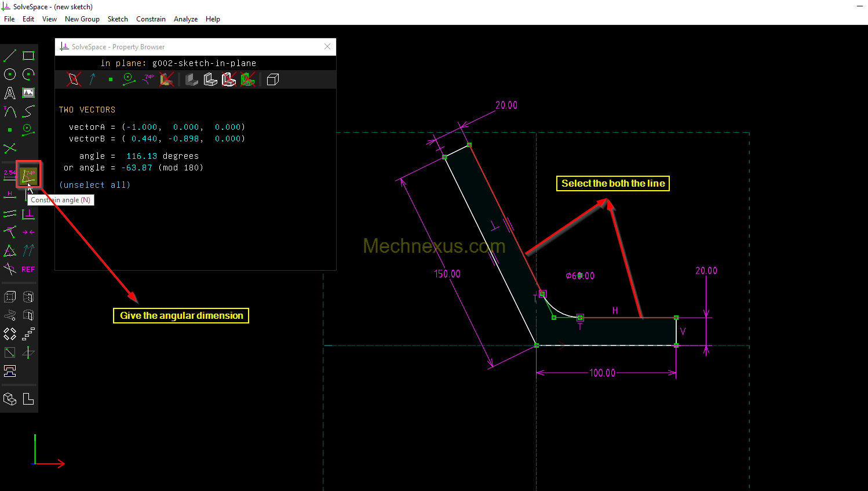868x491 pixels.
Task: Click the distance/diameter constraint icon
Action: coord(10,176)
